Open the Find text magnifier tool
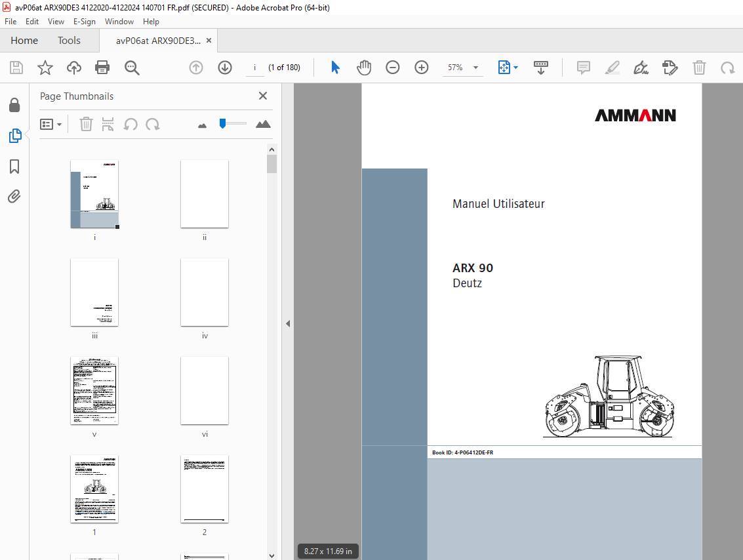 click(132, 68)
